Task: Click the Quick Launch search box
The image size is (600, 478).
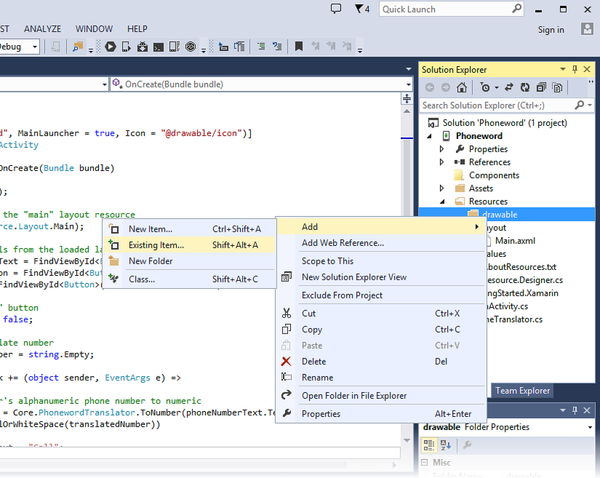Action: (428, 9)
